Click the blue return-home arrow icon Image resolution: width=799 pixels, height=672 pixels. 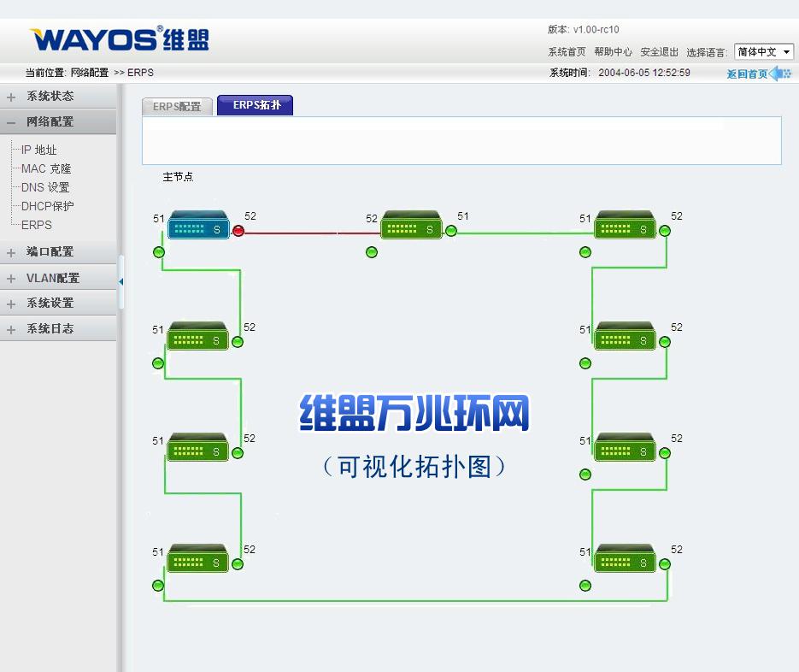(781, 74)
